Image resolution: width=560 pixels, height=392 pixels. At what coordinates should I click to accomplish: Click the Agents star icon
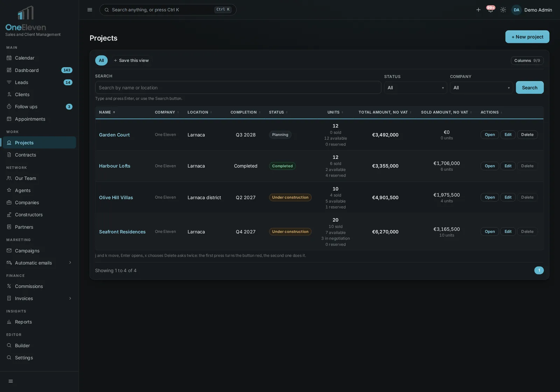tap(9, 190)
